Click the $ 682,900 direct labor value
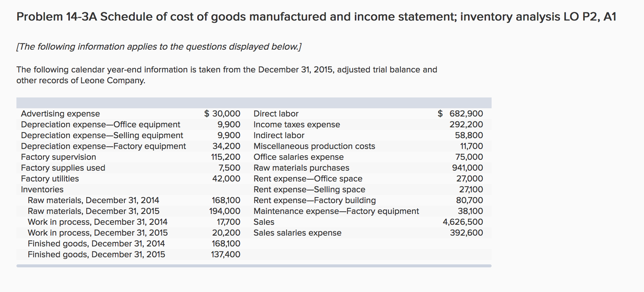The width and height of the screenshot is (644, 292). 460,114
